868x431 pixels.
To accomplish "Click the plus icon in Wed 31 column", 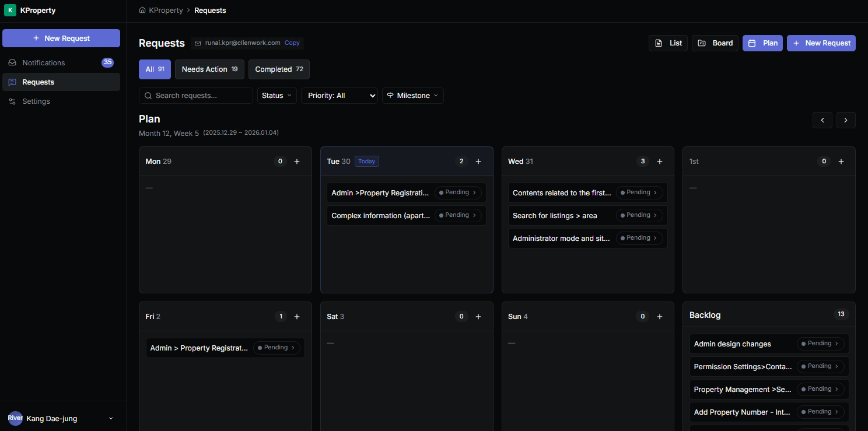I will tap(660, 162).
